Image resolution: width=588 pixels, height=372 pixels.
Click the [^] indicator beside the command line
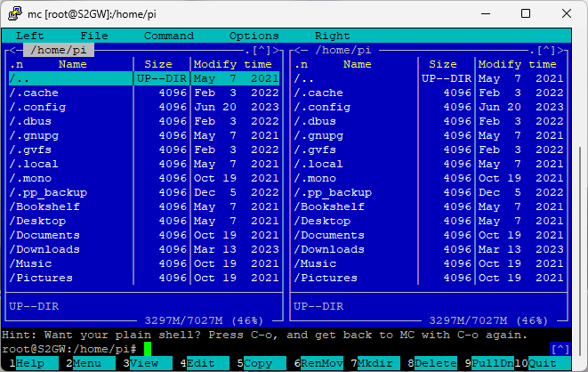560,349
